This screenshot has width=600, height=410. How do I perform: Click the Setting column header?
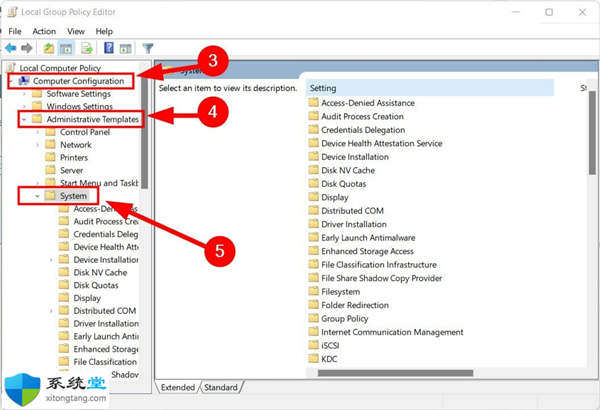point(430,88)
